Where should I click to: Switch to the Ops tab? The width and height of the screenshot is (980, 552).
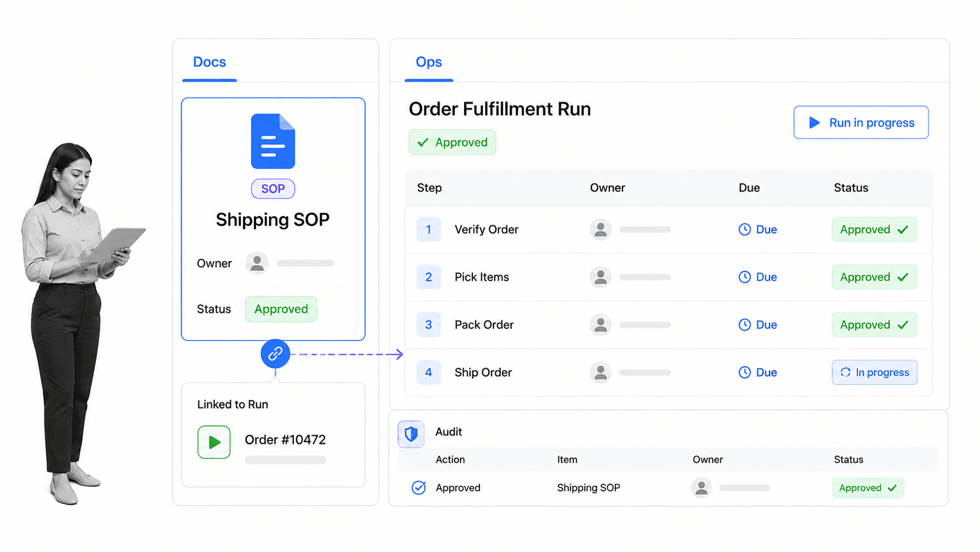428,62
